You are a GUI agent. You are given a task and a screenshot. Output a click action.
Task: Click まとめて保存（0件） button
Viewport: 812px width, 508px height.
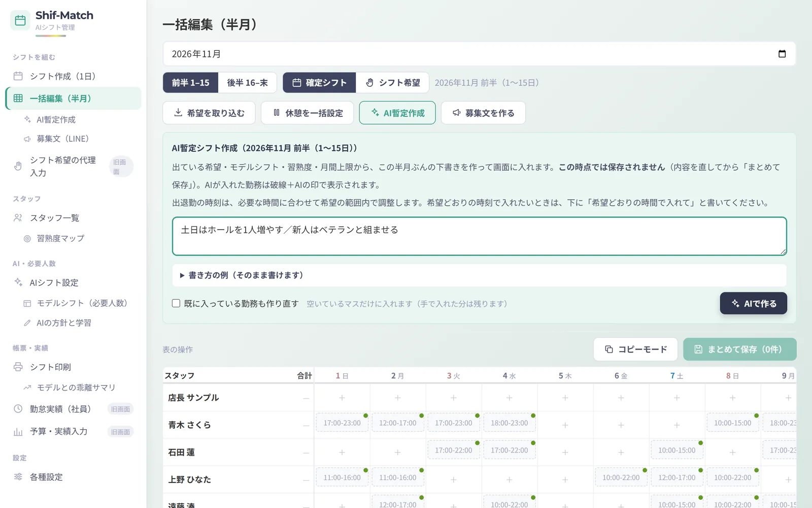[x=739, y=350]
